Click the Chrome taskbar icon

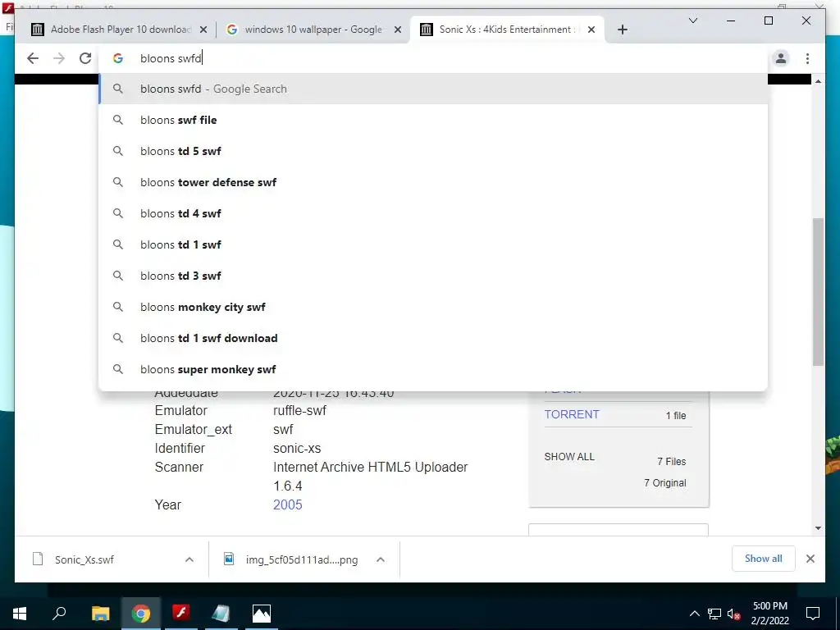click(x=141, y=614)
